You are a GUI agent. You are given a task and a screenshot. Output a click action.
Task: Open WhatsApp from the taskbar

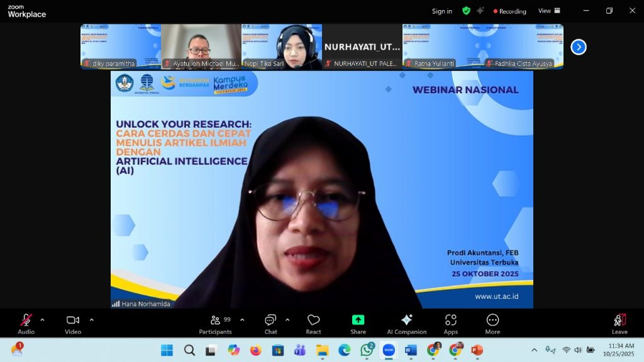tap(367, 350)
